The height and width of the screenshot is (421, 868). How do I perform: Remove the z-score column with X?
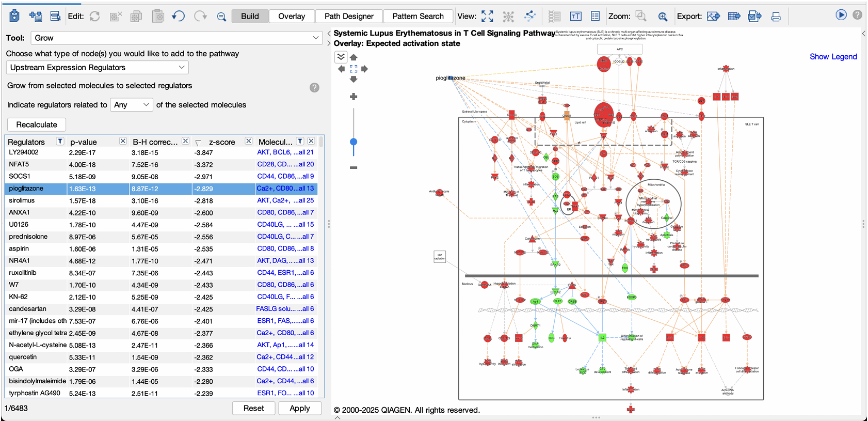coord(248,141)
